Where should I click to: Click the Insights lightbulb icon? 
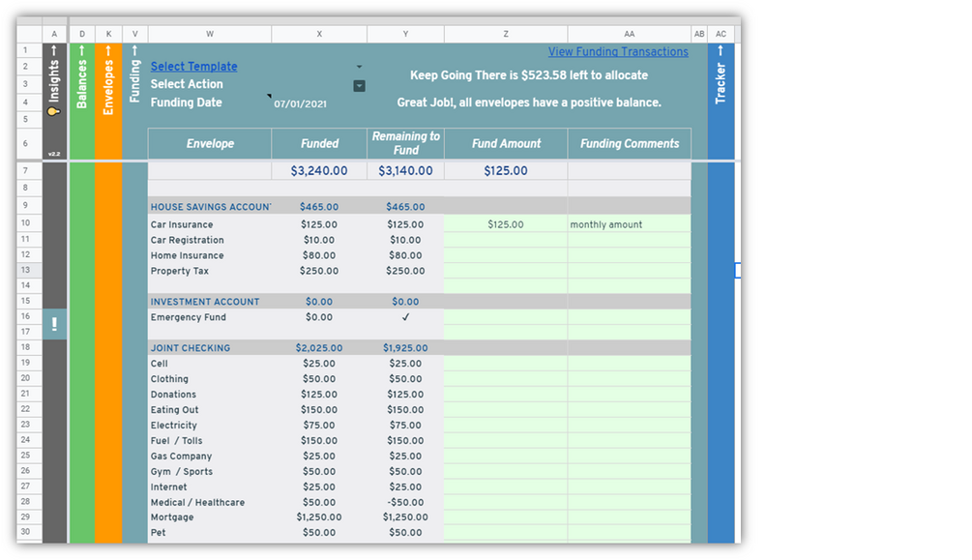(x=53, y=111)
